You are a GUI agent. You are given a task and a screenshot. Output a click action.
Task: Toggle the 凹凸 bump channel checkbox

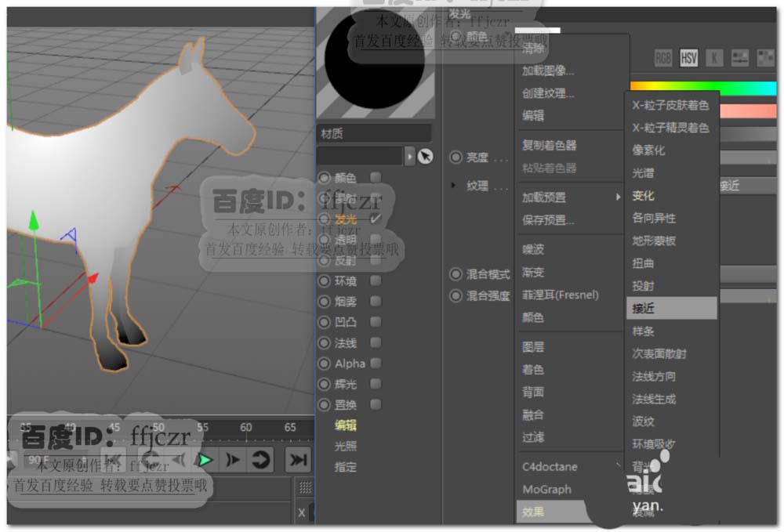[375, 321]
